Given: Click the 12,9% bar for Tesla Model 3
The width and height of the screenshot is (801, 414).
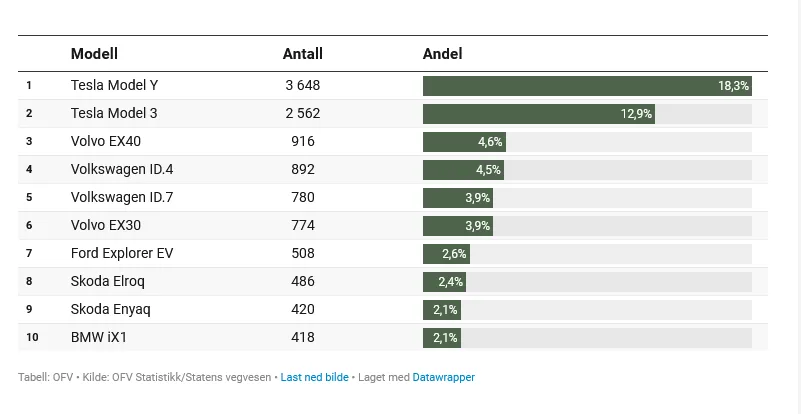Looking at the screenshot, I should pyautogui.click(x=538, y=114).
